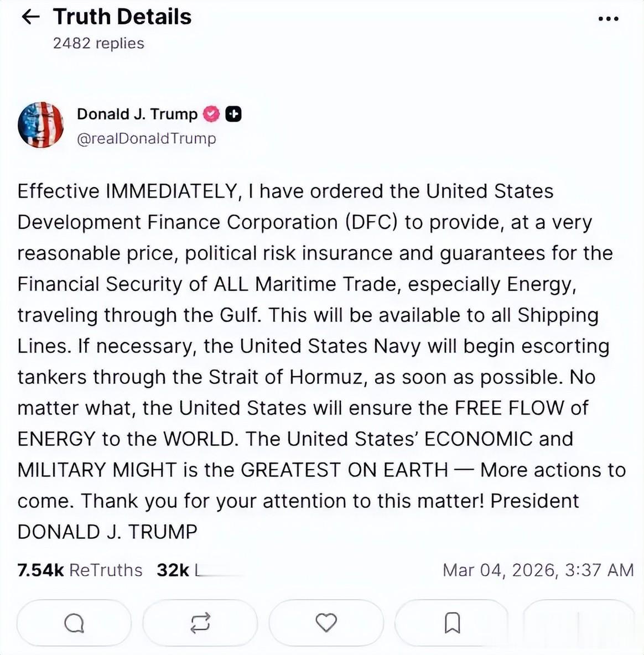644x655 pixels.
Task: Click the ReTruths label text
Action: click(x=106, y=570)
